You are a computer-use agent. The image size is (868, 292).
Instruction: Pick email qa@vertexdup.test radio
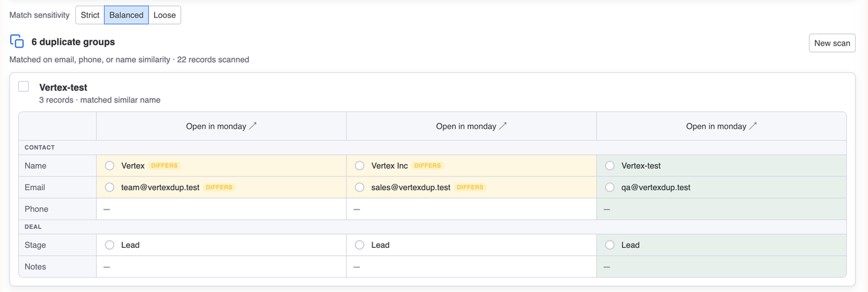(x=610, y=187)
